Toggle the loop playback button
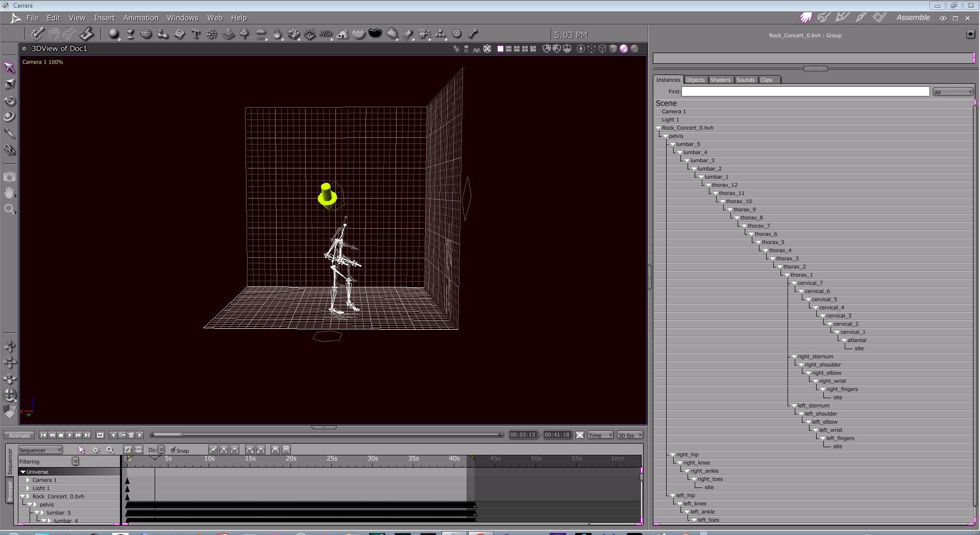This screenshot has width=980, height=535. tap(100, 435)
